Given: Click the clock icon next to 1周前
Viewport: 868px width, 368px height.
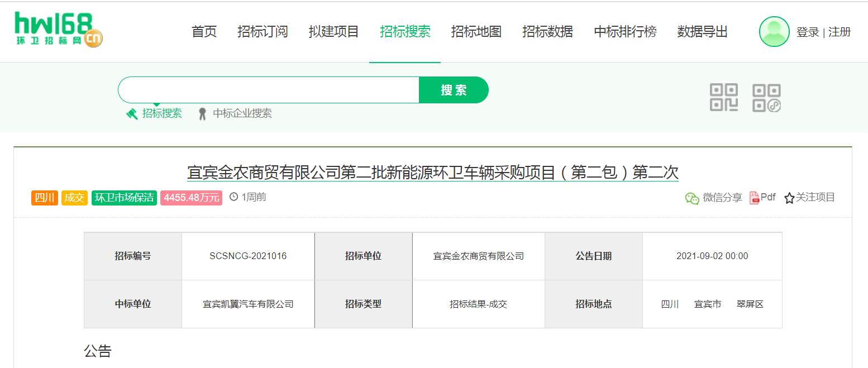Looking at the screenshot, I should pyautogui.click(x=234, y=197).
